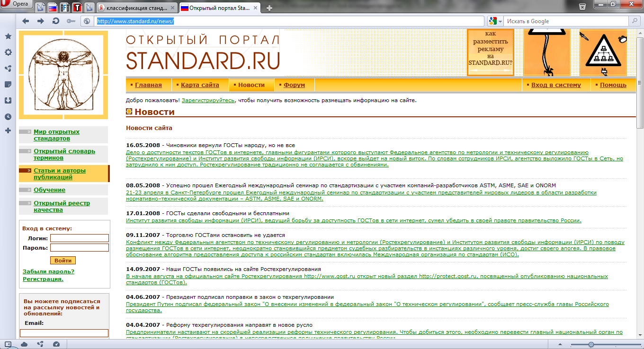The width and height of the screenshot is (644, 349).
Task: Close the 'Открытый портал Sta...' tab
Action: tap(255, 8)
